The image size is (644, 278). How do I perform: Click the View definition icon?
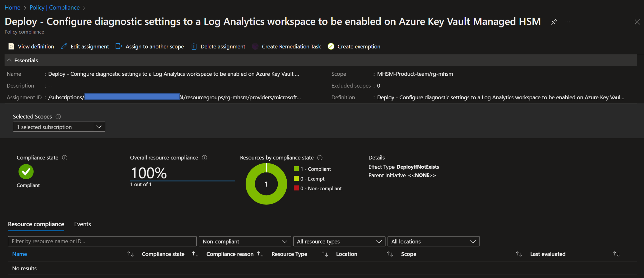tap(11, 46)
